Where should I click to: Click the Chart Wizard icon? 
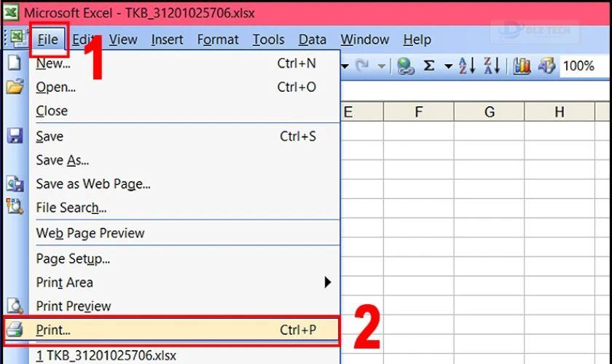(522, 66)
